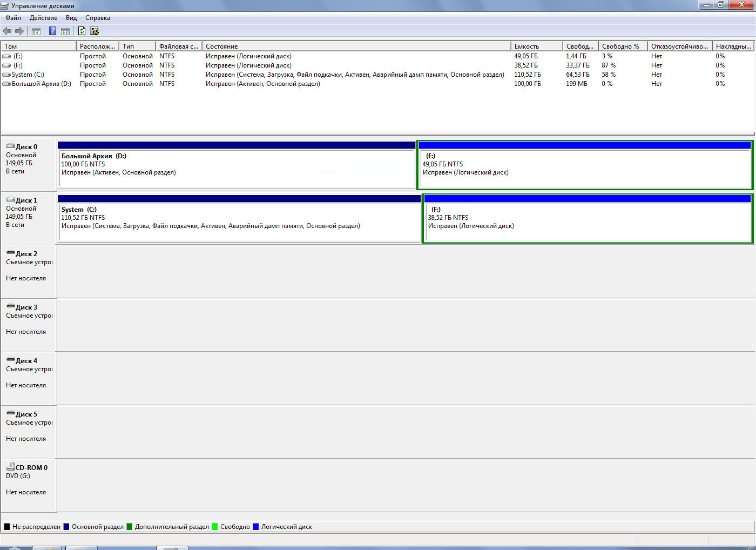This screenshot has width=756, height=550.
Task: Sort by the Свободно % column header
Action: (623, 46)
